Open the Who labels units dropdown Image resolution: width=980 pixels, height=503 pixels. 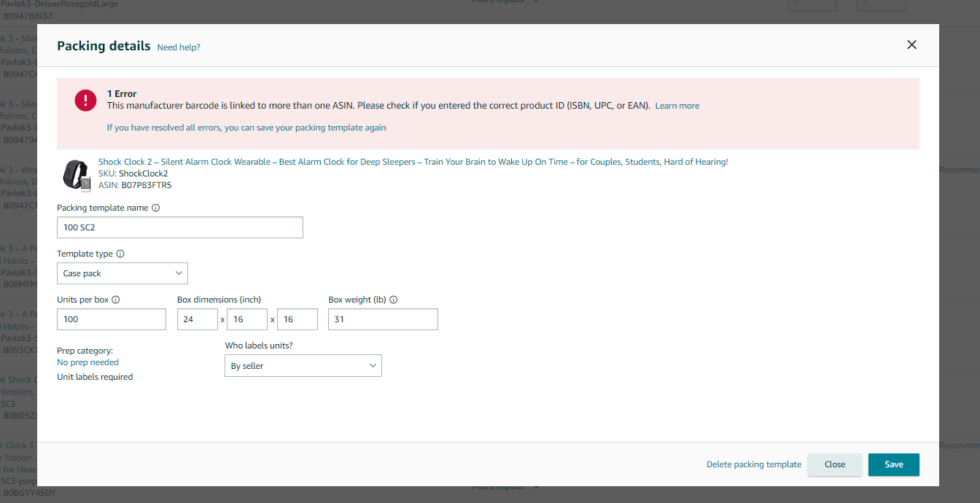pos(303,366)
